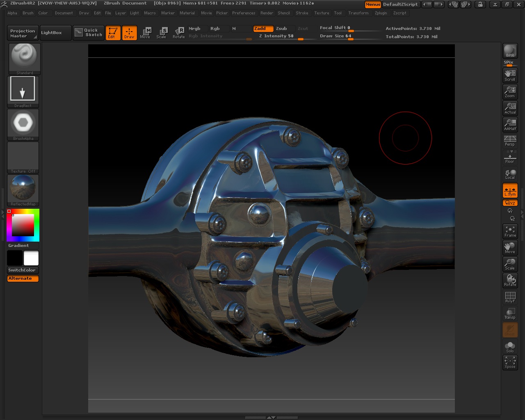Open the ReflectedMap material picker
Image resolution: width=525 pixels, height=420 pixels.
pyautogui.click(x=23, y=189)
